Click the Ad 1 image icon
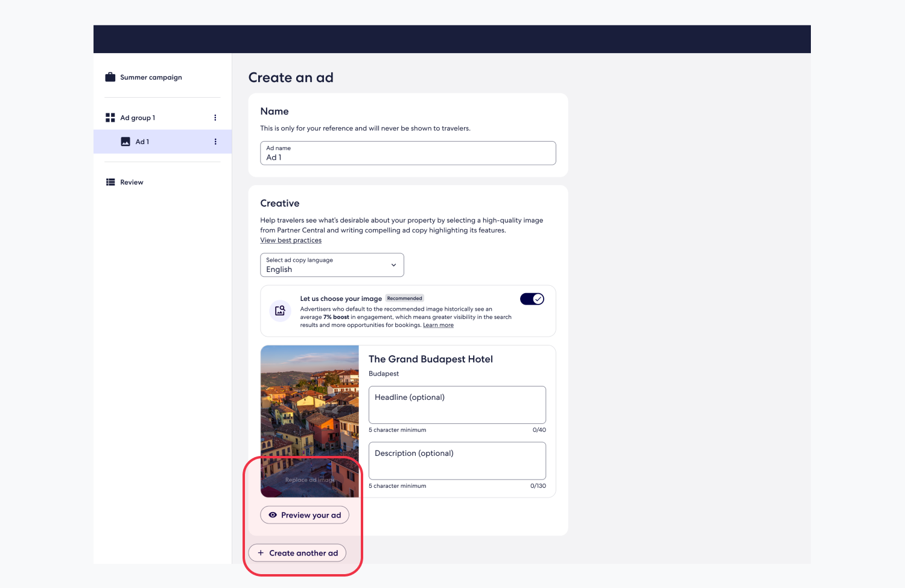Viewport: 905px width, 588px height. (x=125, y=142)
